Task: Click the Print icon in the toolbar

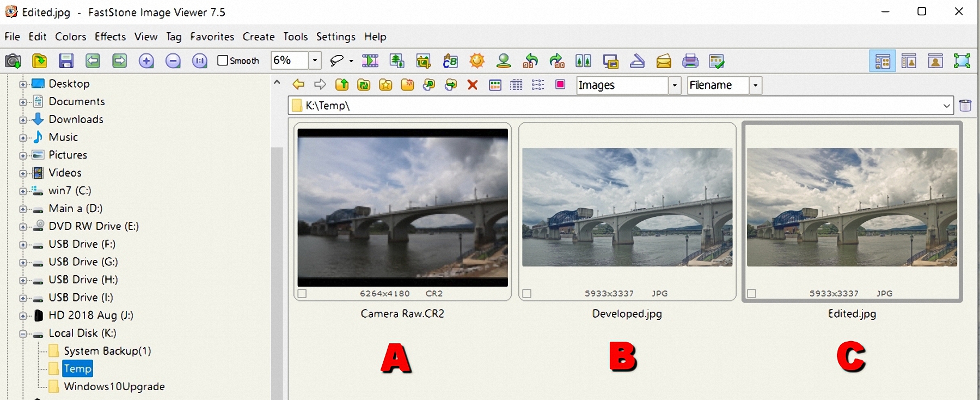Action: pyautogui.click(x=690, y=61)
